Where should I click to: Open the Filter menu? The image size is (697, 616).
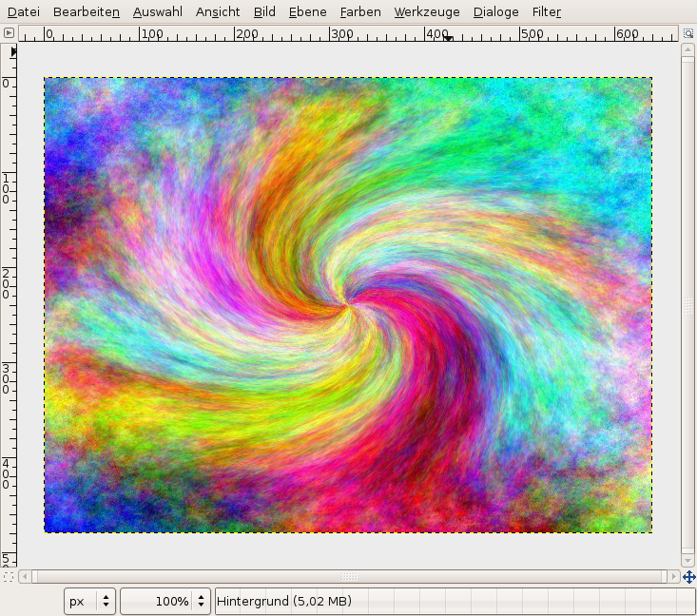point(547,12)
